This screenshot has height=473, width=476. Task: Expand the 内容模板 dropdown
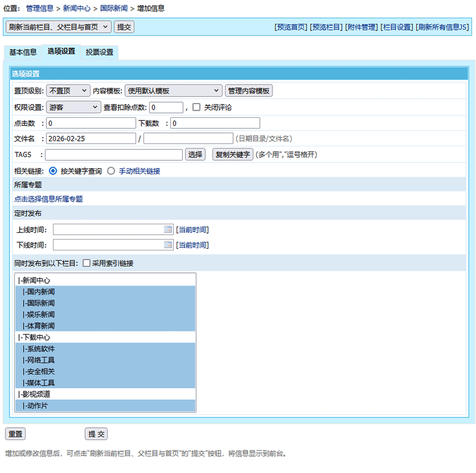pyautogui.click(x=173, y=90)
